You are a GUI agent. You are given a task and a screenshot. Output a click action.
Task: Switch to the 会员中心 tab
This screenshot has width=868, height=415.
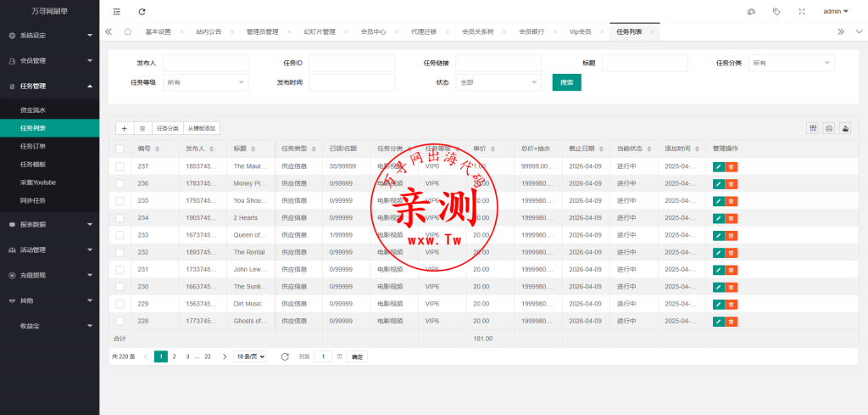pyautogui.click(x=373, y=32)
